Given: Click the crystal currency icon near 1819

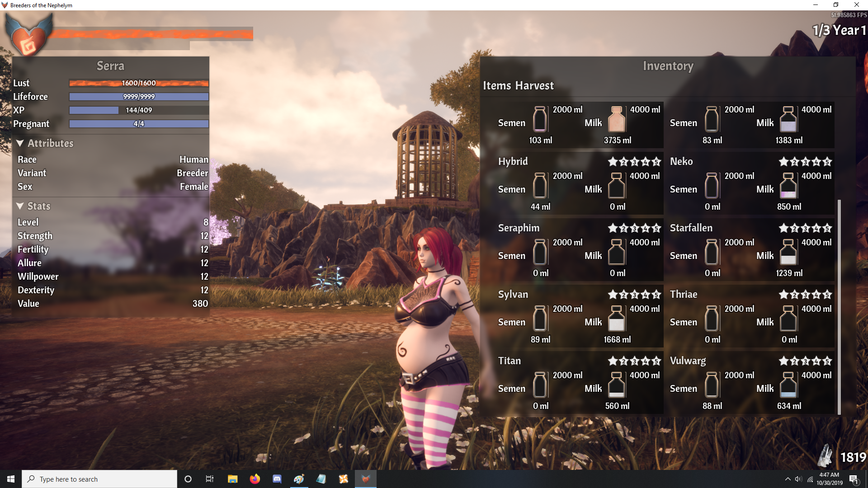Looking at the screenshot, I should pyautogui.click(x=826, y=455).
